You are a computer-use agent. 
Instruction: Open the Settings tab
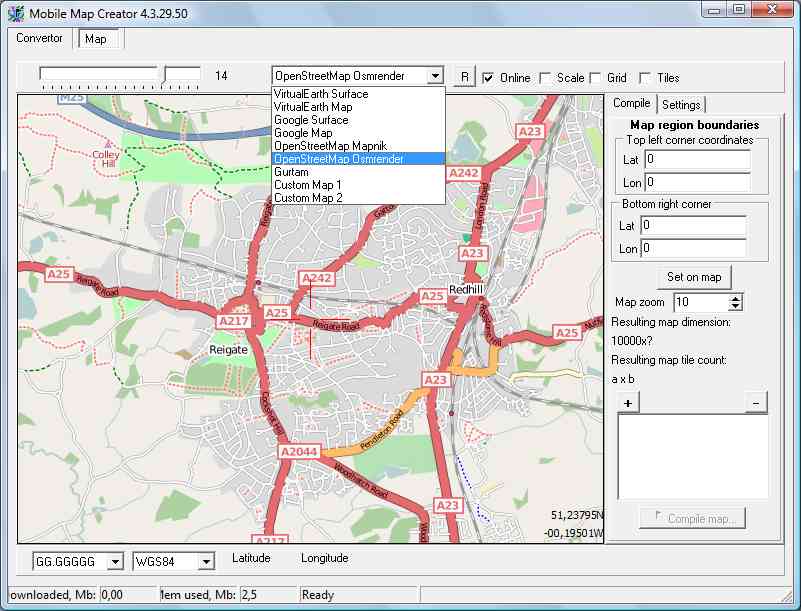click(x=681, y=105)
